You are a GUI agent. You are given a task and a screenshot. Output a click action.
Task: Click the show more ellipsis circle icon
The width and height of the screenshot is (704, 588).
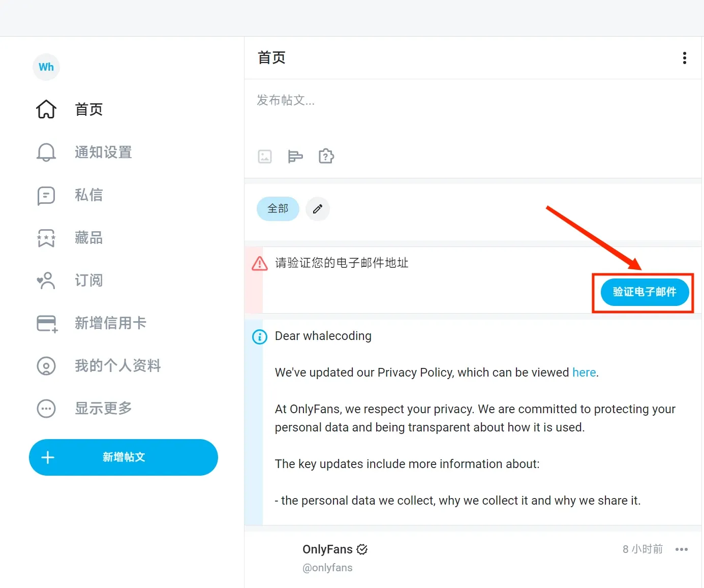point(46,409)
